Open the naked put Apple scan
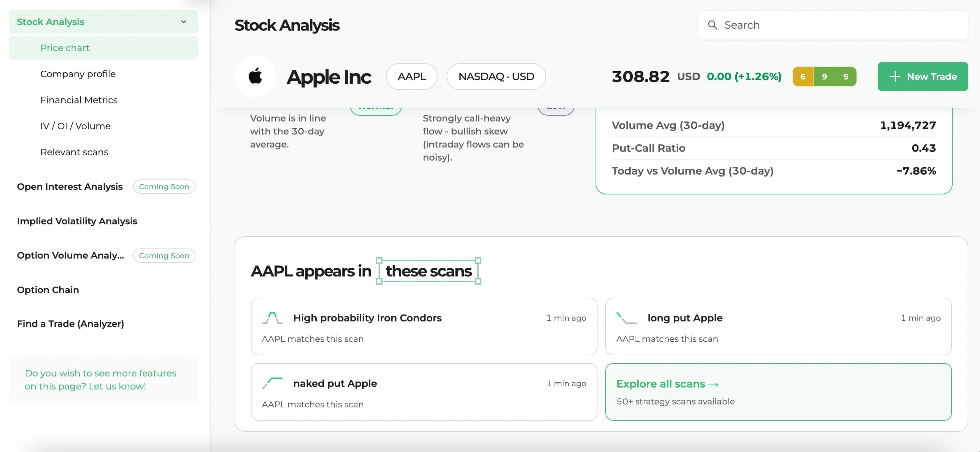 (x=424, y=392)
